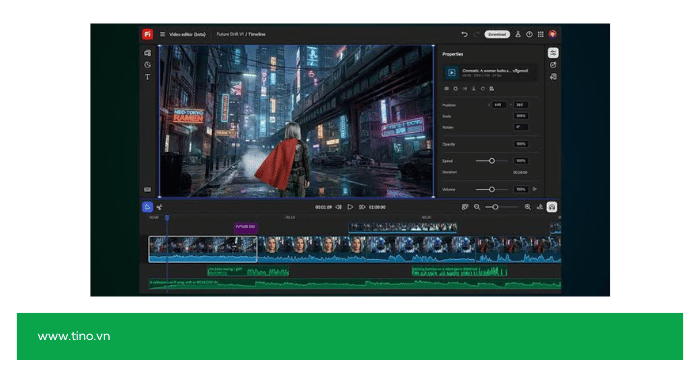Screen dimensions: 700x375
Task: Click the video preview canvas
Action: [x=296, y=121]
